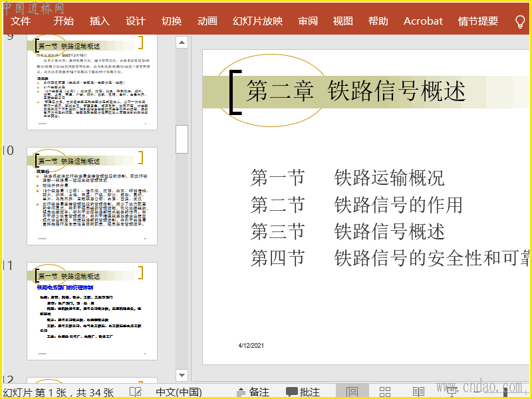Select the Acrobat ribbon tab
The height and width of the screenshot is (399, 532).
[x=423, y=21]
